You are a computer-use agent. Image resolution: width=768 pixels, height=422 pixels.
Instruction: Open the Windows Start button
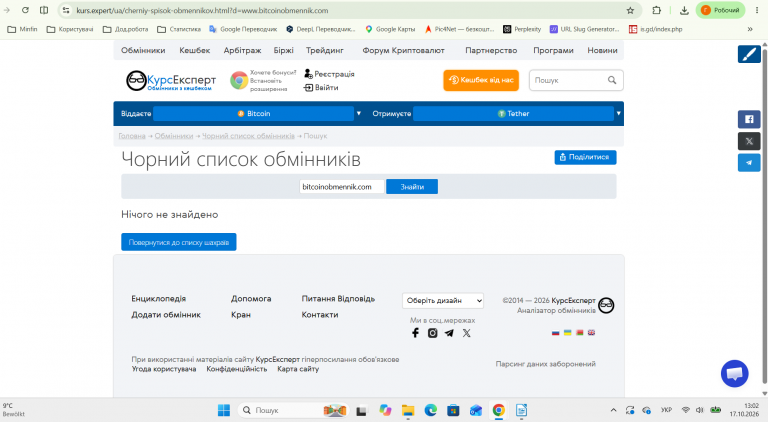click(224, 410)
